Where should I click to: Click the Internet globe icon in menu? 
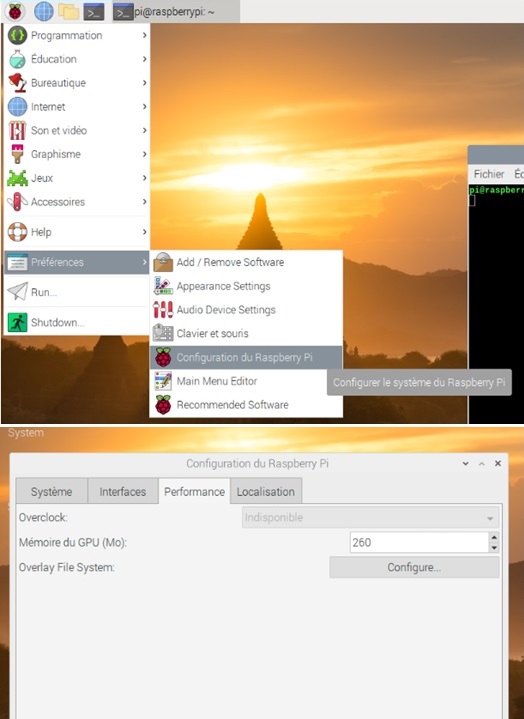click(x=17, y=107)
